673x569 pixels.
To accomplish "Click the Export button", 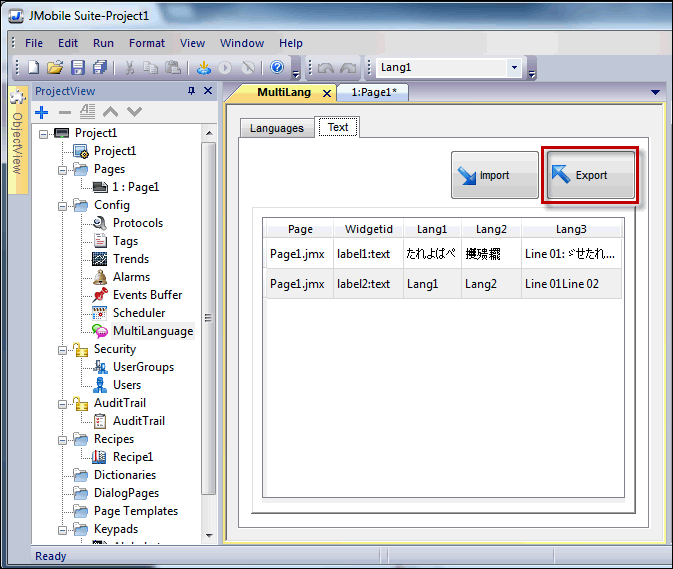I will 590,176.
